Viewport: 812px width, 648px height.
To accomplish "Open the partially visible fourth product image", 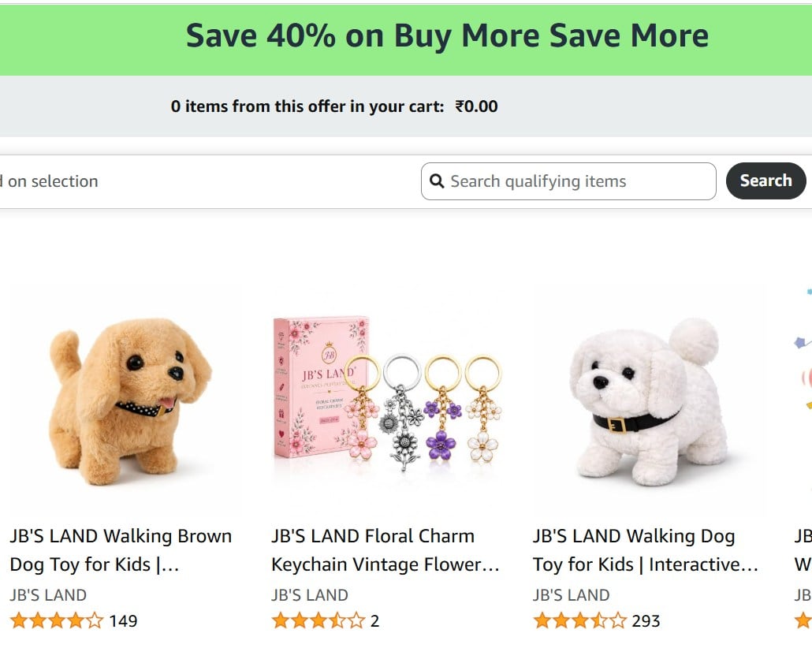I will click(803, 400).
